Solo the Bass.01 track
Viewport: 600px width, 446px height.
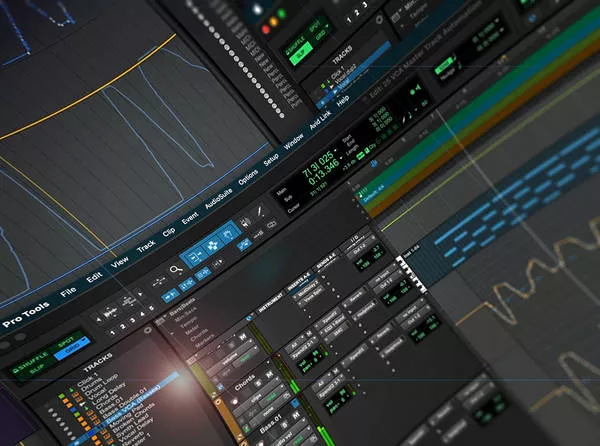[286, 424]
